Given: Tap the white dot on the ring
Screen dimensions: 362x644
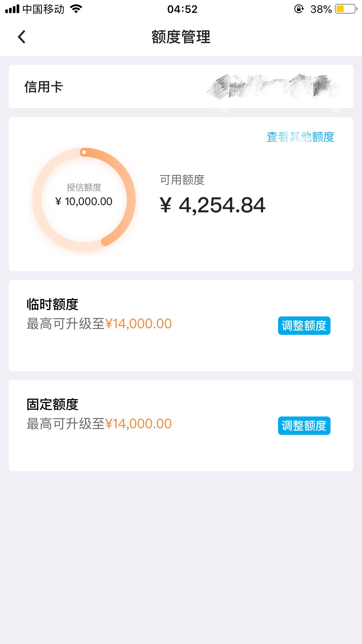Looking at the screenshot, I should [84, 152].
